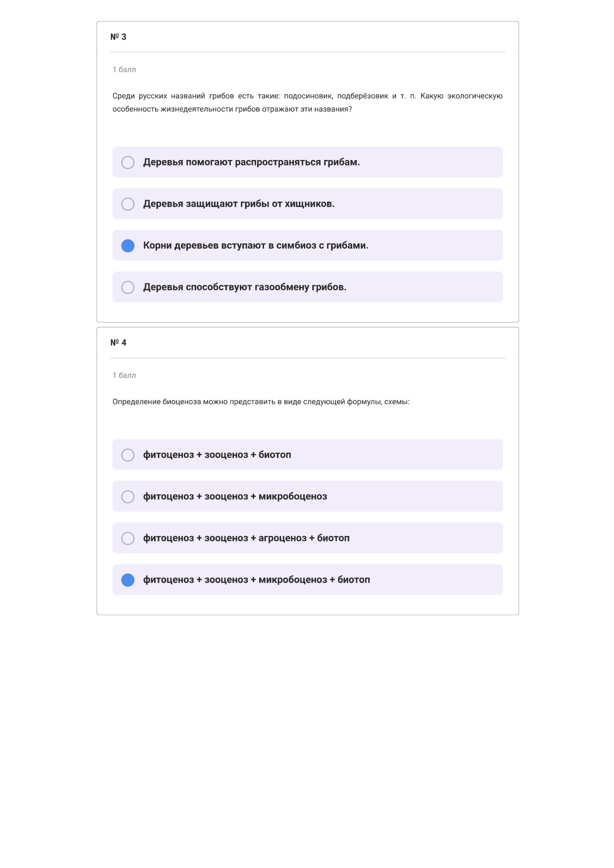Click option text 'фитоценоз + зооценоз + агроценоз + биотоп'
Screen dimensions: 614x868
click(x=246, y=538)
